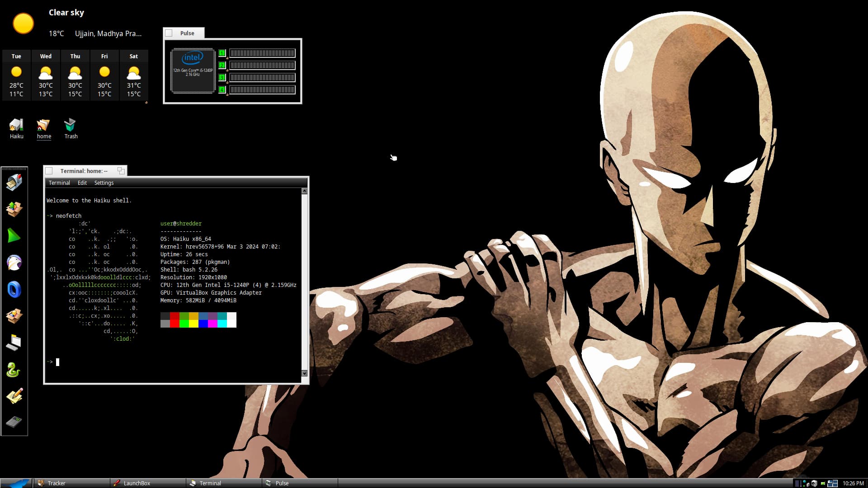Toggle CPU core 3 in Pulse

(x=222, y=78)
